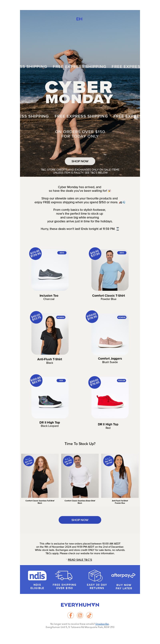The width and height of the screenshot is (160, 644).
Task: Click the Afterpay logo
Action: click(x=123, y=575)
